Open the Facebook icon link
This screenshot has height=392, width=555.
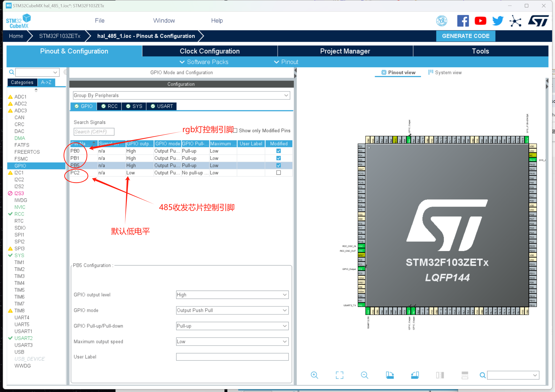point(463,21)
